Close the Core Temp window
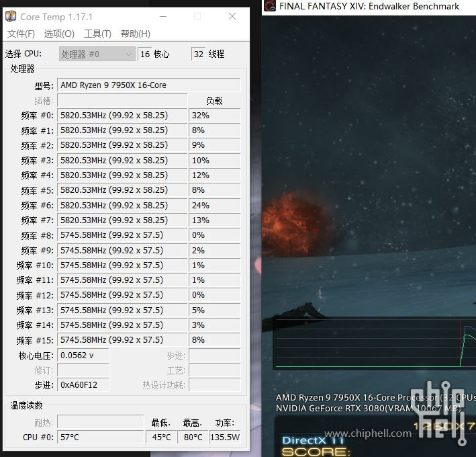The width and height of the screenshot is (476, 457). 232,16
